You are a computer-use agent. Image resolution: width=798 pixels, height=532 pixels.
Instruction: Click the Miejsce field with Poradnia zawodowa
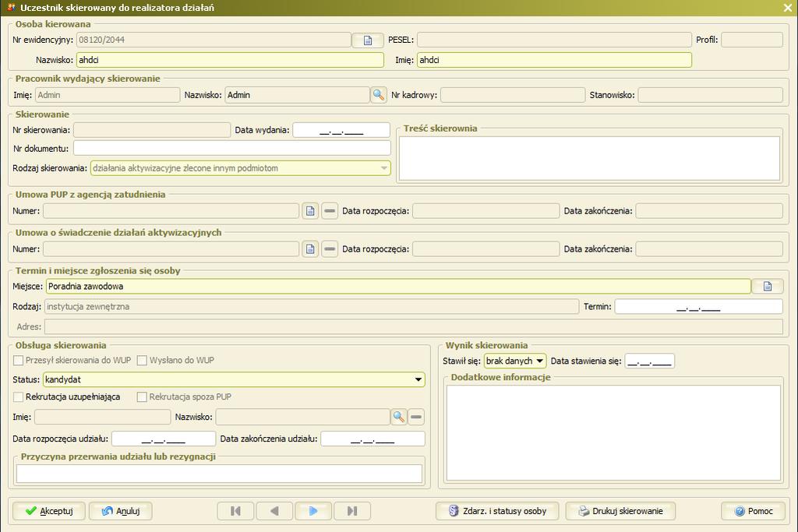pos(398,287)
